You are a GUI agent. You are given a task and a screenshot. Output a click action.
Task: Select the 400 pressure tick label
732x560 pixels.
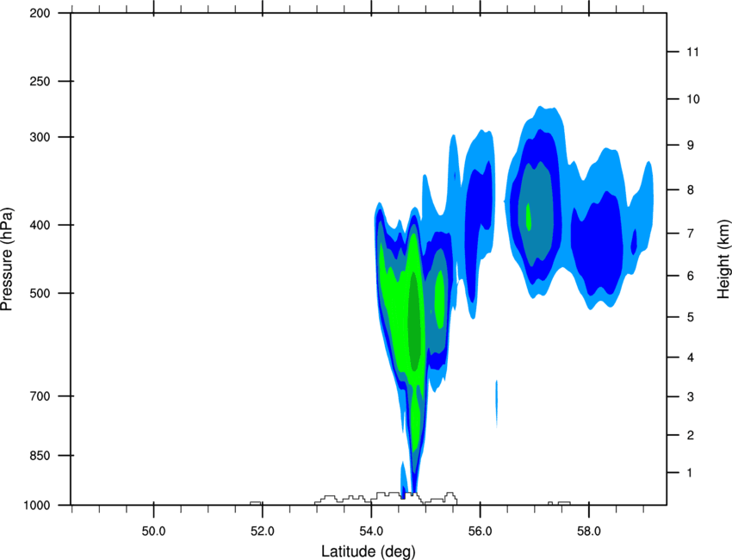(40, 225)
